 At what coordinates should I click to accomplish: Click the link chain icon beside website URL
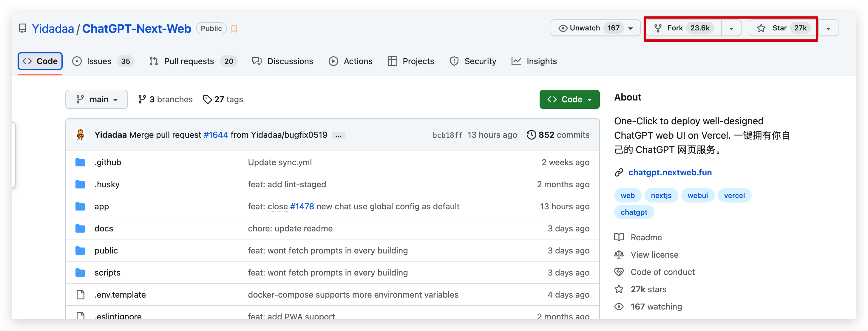619,172
